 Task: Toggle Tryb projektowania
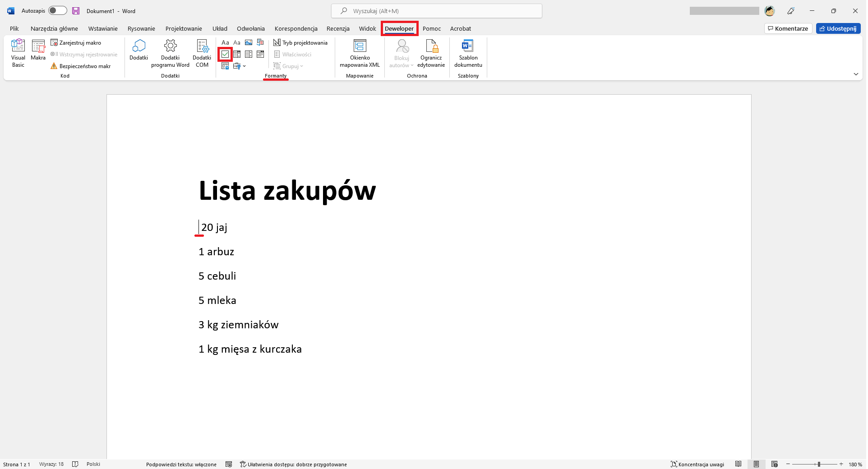[300, 43]
